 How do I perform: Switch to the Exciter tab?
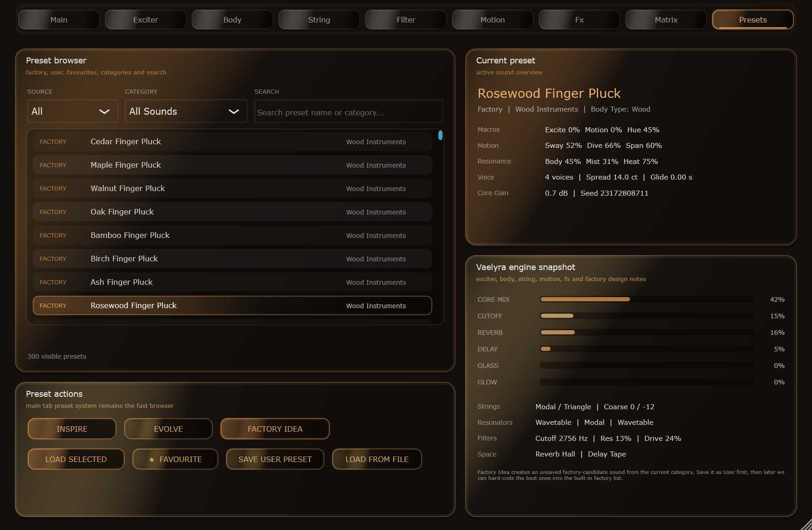(x=146, y=20)
